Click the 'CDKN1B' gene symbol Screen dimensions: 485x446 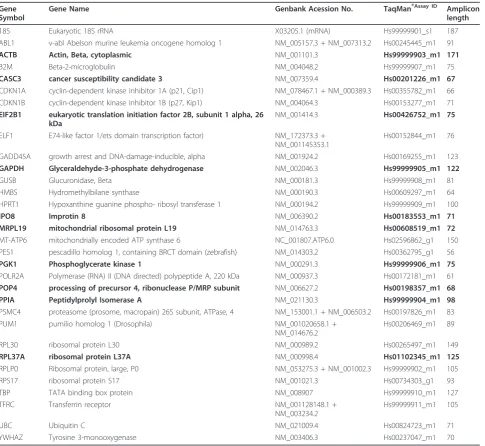[x=13, y=103]
